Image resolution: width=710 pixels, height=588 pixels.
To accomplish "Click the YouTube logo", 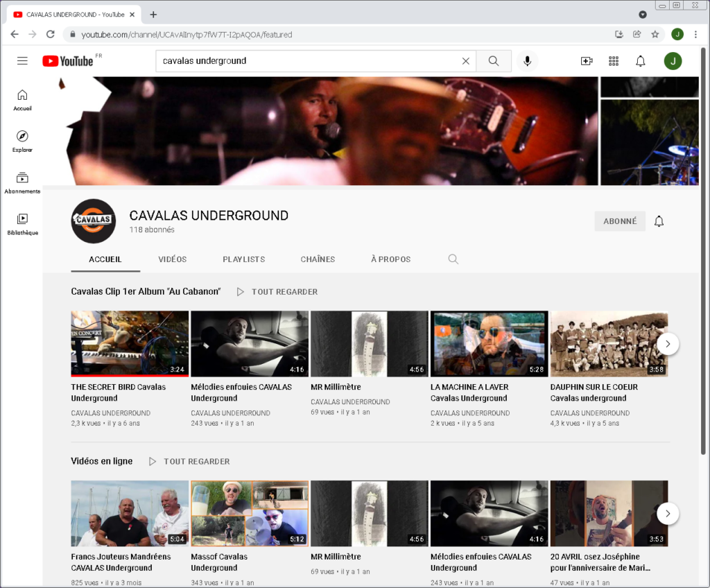I will click(x=68, y=61).
